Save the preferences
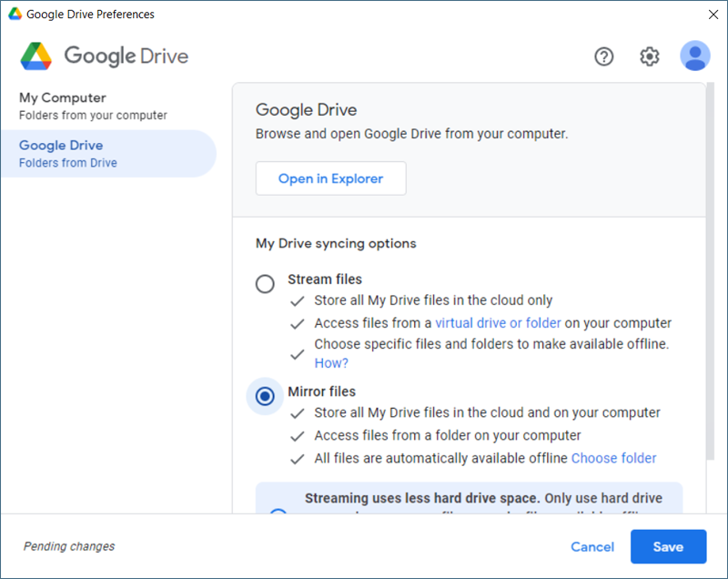Image resolution: width=728 pixels, height=579 pixels. coord(668,546)
